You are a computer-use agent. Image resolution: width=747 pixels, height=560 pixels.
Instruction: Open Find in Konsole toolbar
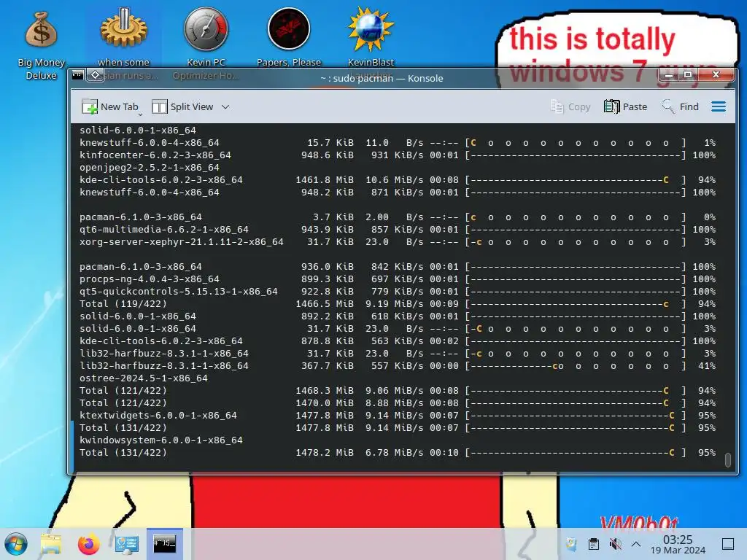pyautogui.click(x=681, y=106)
